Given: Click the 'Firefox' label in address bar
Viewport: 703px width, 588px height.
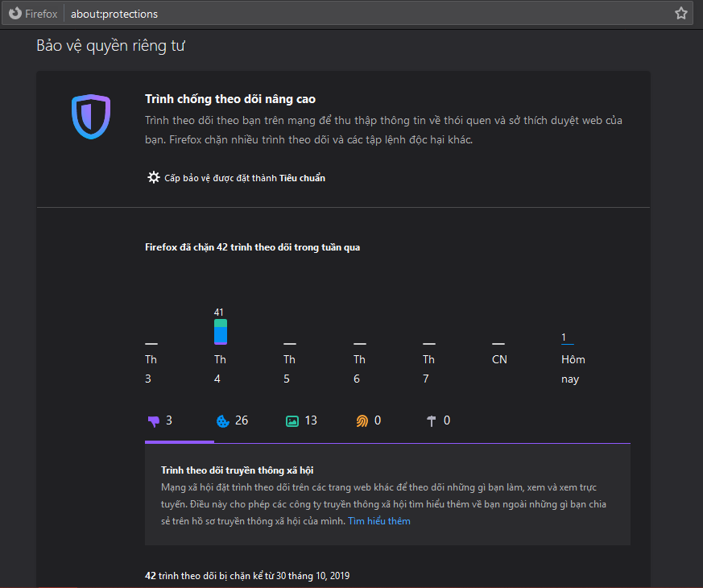Looking at the screenshot, I should coord(41,14).
